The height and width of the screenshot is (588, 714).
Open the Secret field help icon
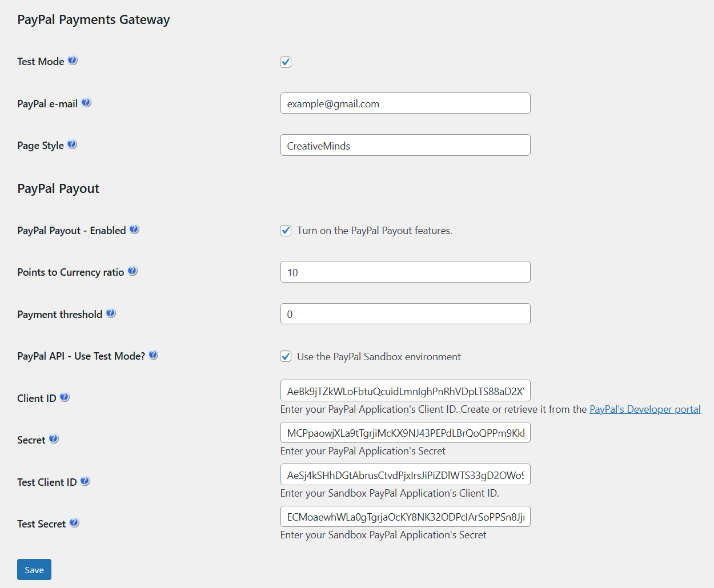(54, 439)
